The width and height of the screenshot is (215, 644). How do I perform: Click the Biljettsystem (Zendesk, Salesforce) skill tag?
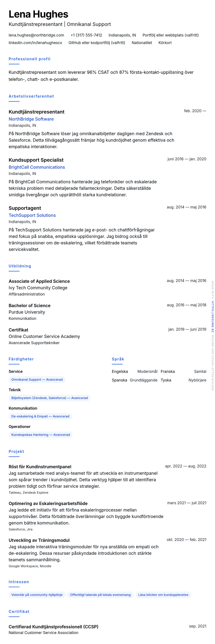tap(50, 398)
